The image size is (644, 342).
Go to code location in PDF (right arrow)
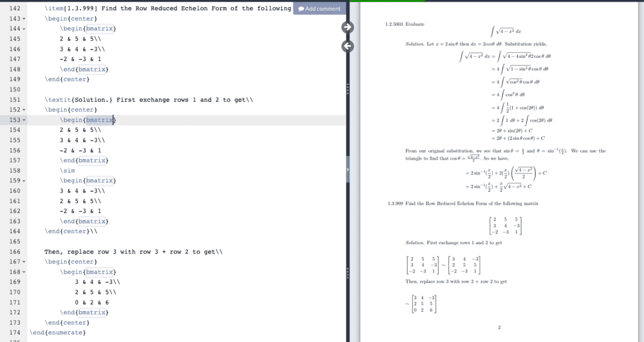[x=348, y=27]
